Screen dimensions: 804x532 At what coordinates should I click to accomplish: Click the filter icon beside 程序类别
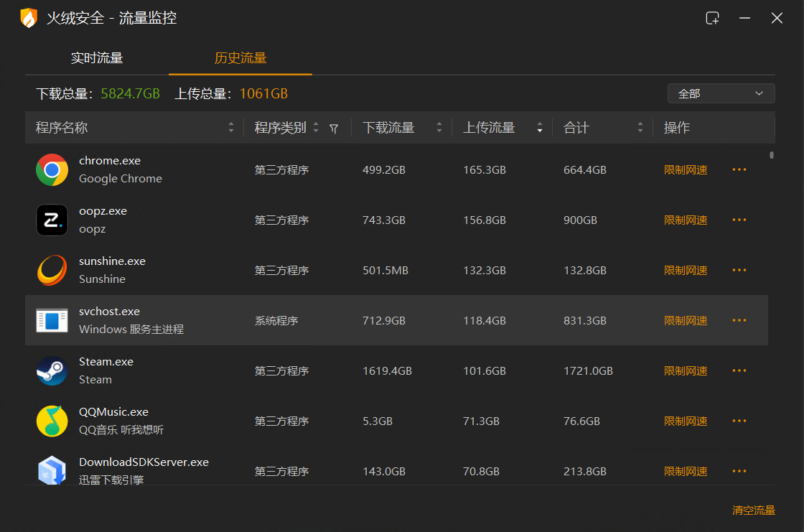click(x=334, y=129)
